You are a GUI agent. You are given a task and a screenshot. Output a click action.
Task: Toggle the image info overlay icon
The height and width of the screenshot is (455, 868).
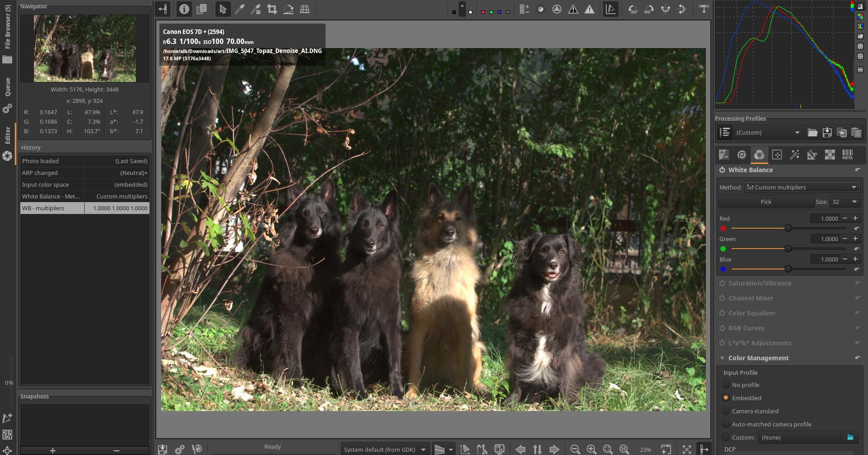184,9
